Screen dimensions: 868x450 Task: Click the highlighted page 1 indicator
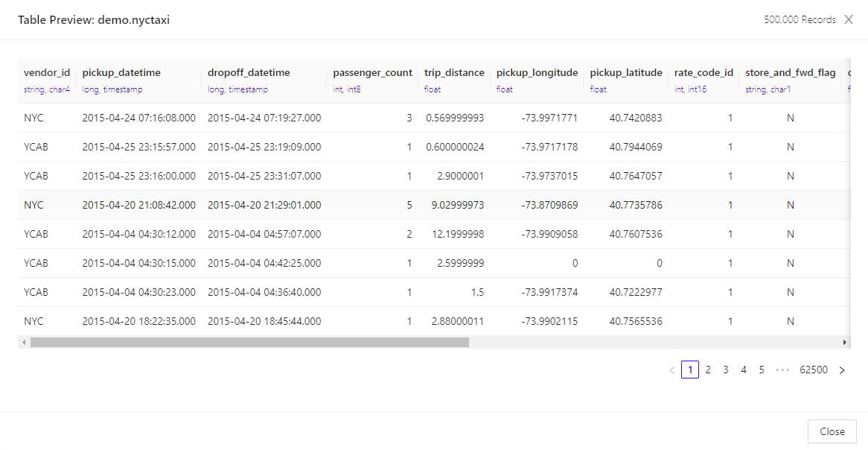click(690, 369)
